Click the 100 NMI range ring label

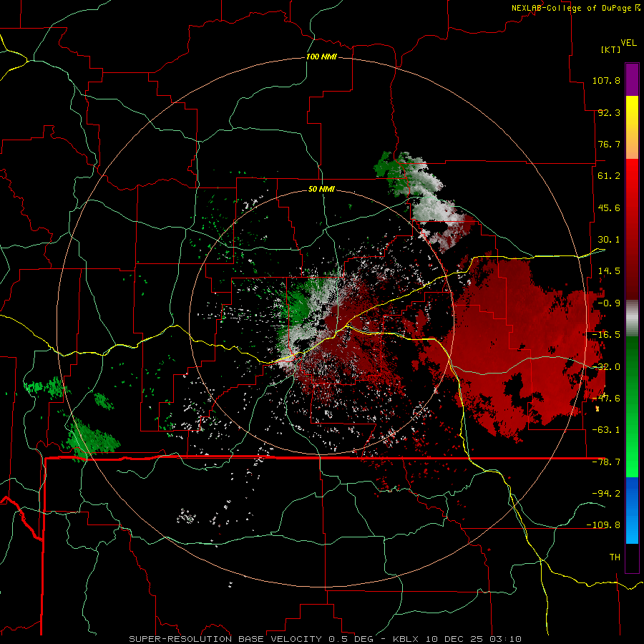pyautogui.click(x=321, y=57)
